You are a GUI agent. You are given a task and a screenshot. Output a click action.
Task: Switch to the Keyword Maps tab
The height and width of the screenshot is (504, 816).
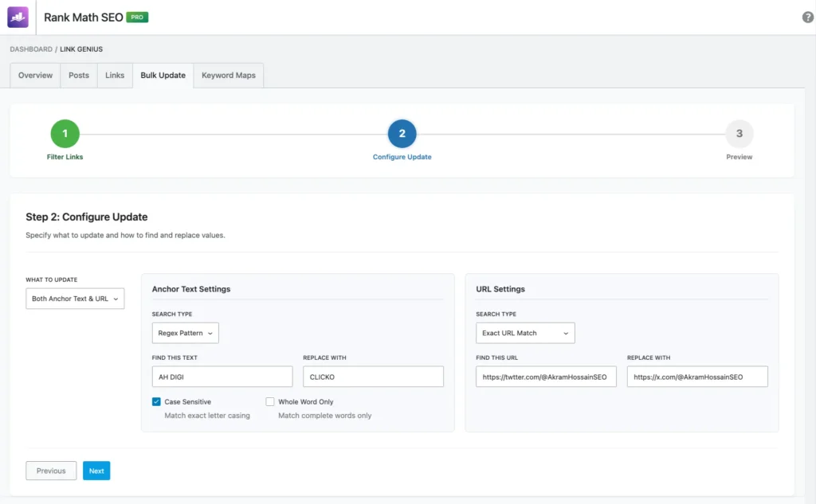(x=228, y=75)
